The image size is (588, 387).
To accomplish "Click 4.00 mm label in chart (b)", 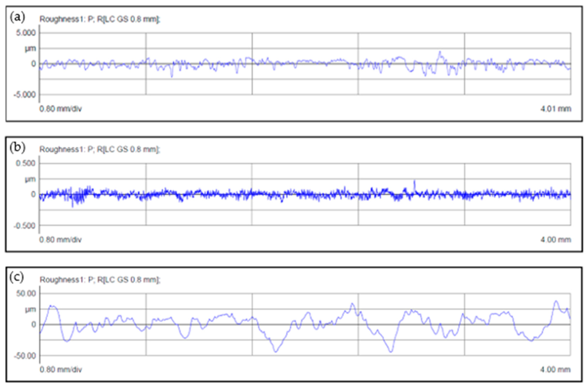I will (x=556, y=239).
